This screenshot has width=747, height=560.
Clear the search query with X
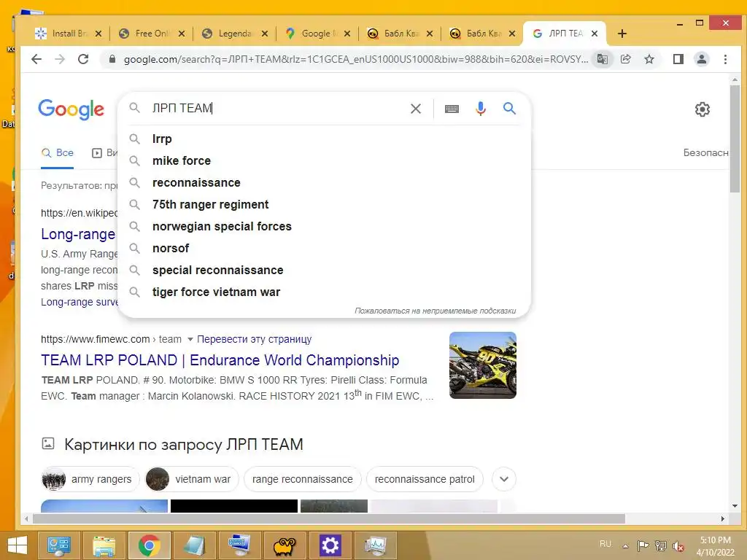pyautogui.click(x=415, y=109)
